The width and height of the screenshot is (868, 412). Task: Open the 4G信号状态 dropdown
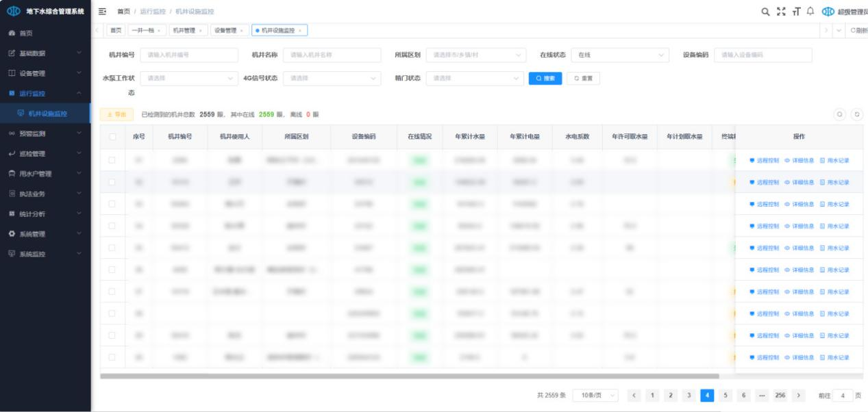[332, 78]
